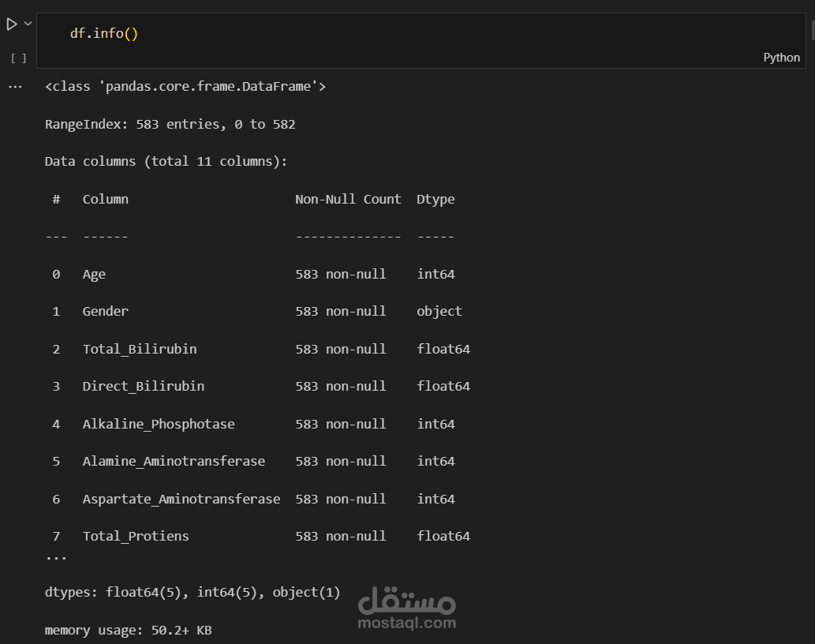
Task: Click the pandas DataFrame class output line
Action: tap(185, 87)
